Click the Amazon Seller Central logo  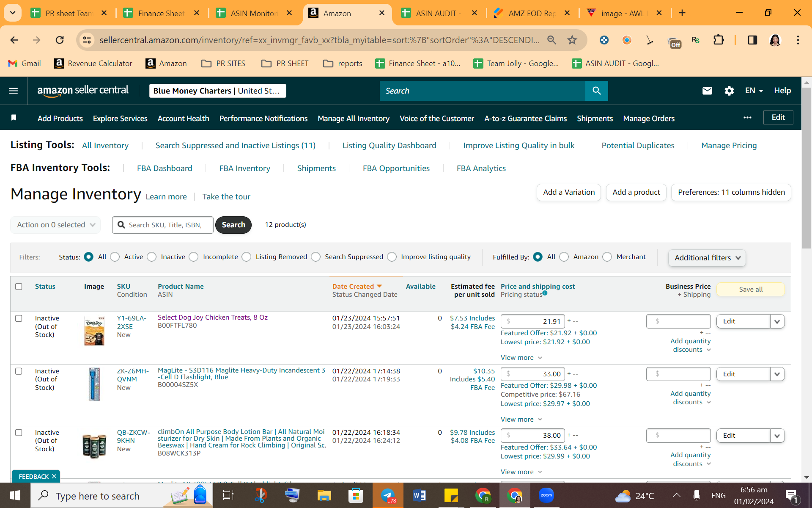tap(83, 91)
